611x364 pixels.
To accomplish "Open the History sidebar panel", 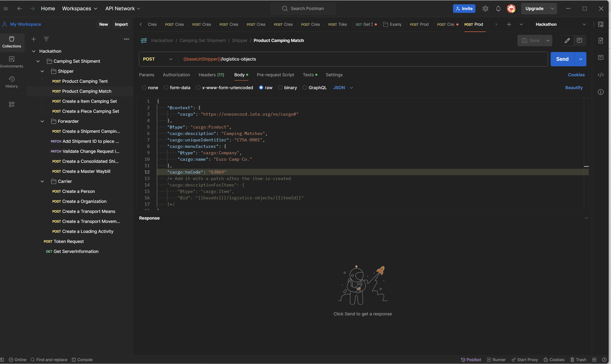I will (x=11, y=82).
